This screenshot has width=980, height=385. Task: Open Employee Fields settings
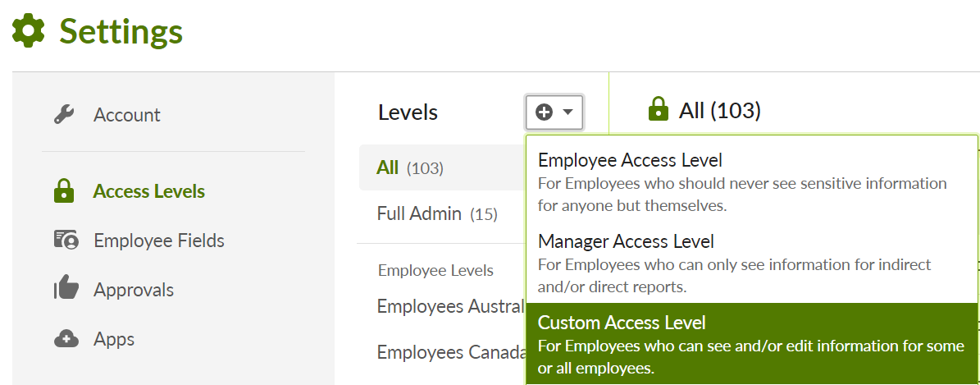coord(159,241)
